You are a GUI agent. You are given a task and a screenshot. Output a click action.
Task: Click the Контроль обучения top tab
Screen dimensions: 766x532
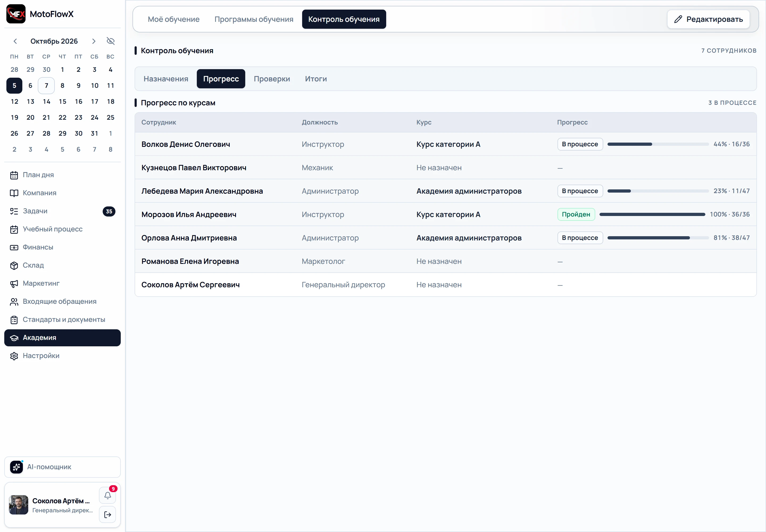[x=344, y=19]
